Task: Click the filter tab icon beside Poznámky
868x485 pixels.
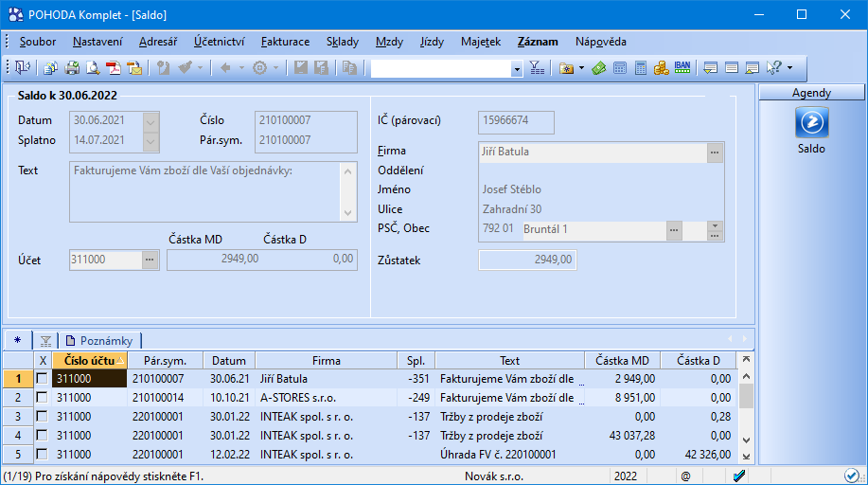Action: 45,340
